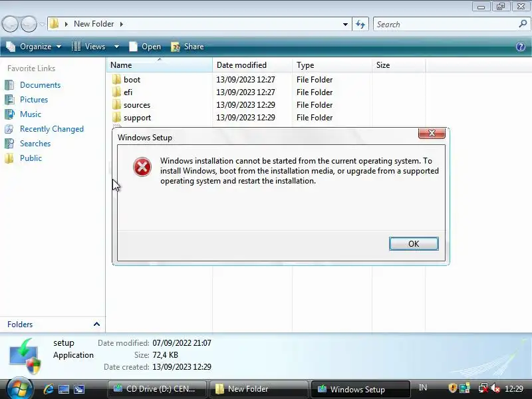Switch to New Folder taskbar button
This screenshot has height=399, width=532.
(259, 389)
